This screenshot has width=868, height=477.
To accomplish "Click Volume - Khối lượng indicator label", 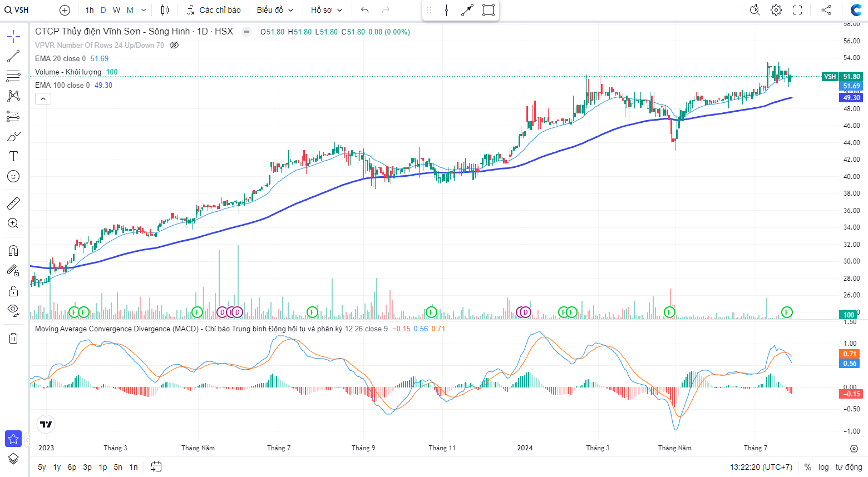I will tap(68, 72).
